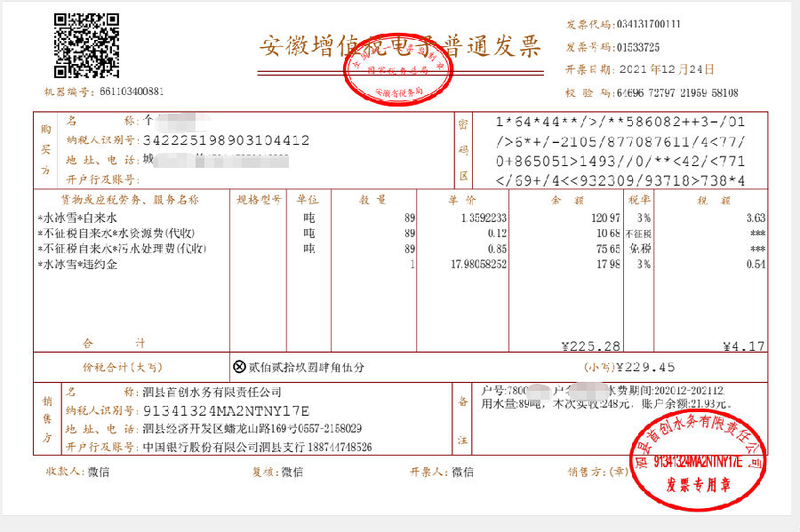
Task: Click cipher line starting />5*+/-2105
Action: coord(620,141)
